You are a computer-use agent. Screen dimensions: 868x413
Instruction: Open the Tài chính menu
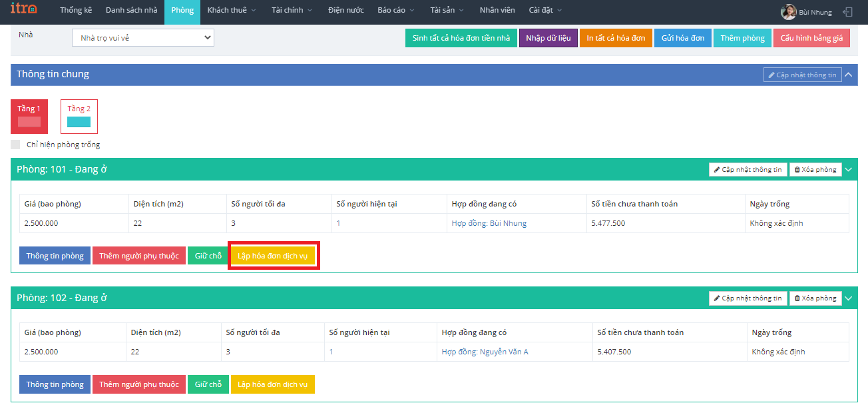point(292,11)
